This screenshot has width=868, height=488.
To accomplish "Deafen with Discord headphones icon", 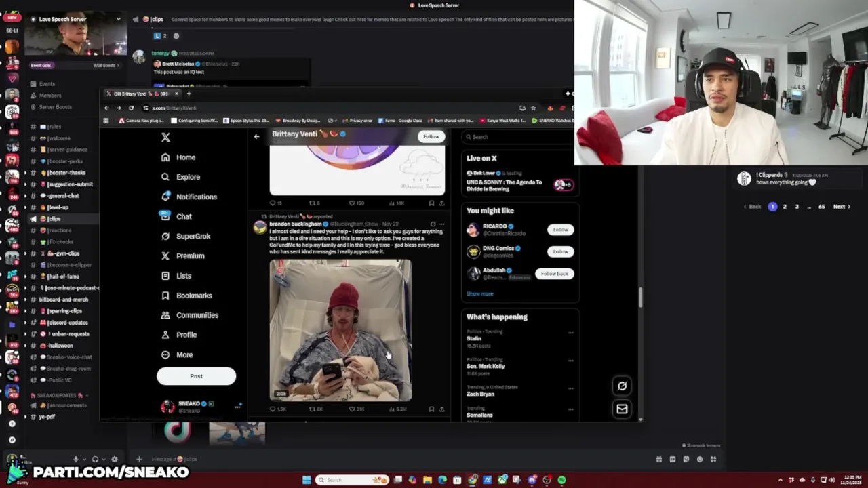I will tap(95, 459).
